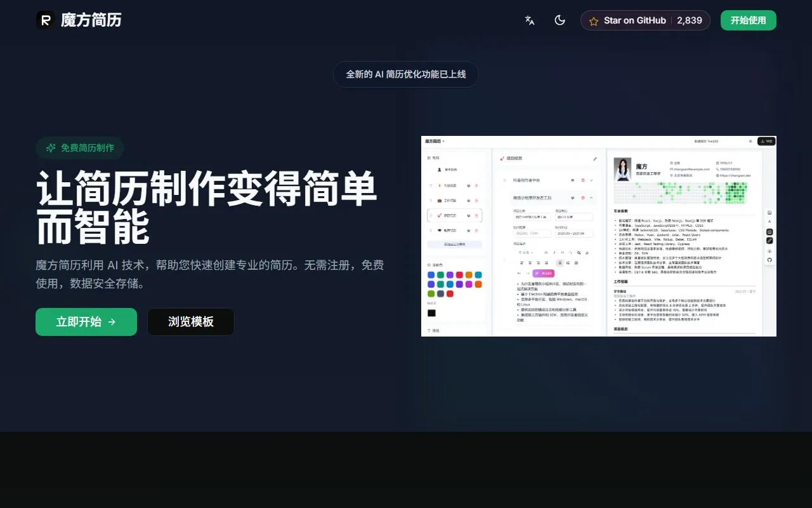
Task: Click the star icon on the GitHub button
Action: pos(594,21)
